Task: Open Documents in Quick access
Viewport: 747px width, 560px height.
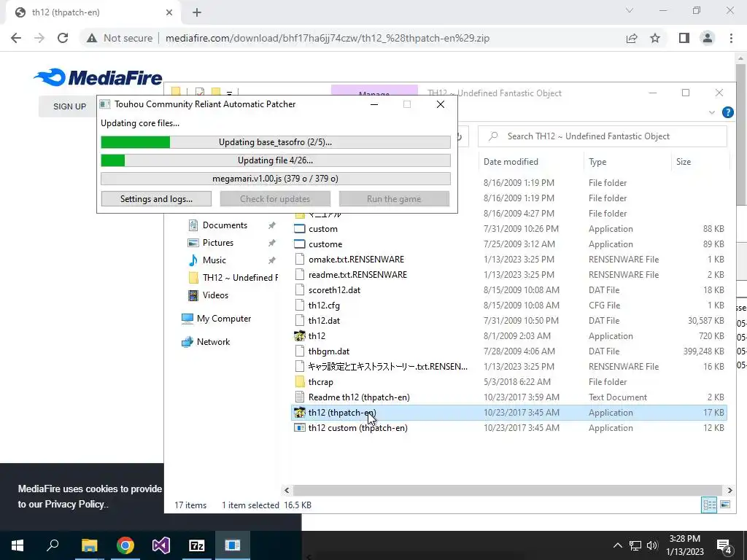Action: click(225, 225)
